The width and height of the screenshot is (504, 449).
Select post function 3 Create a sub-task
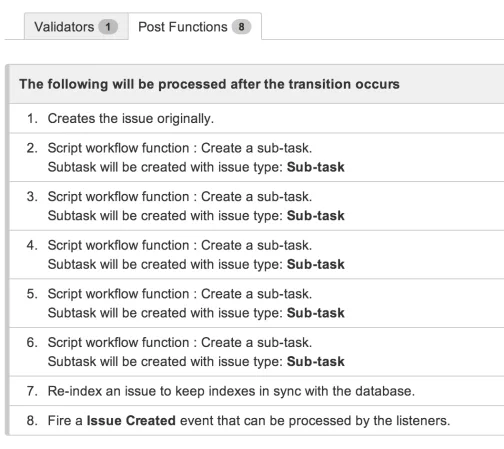(x=257, y=206)
